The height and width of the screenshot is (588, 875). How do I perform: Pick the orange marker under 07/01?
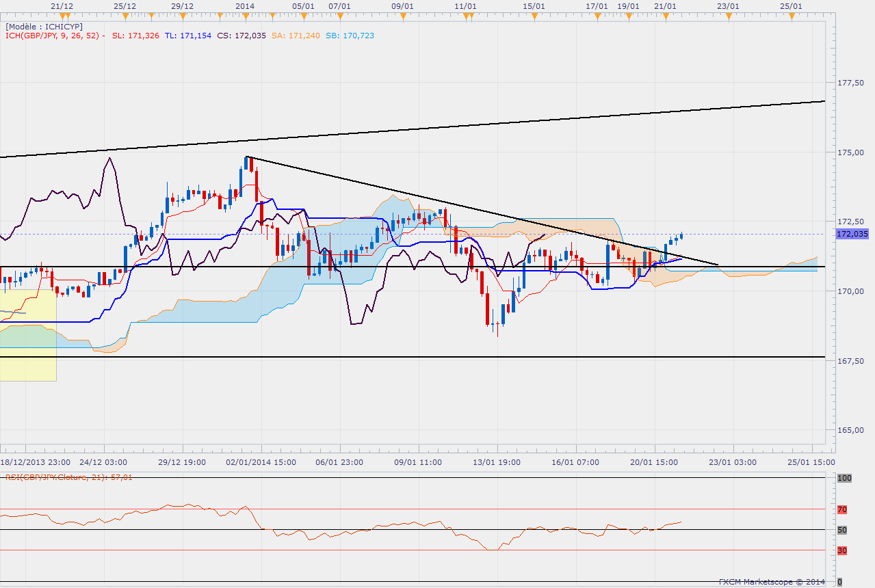click(x=339, y=16)
